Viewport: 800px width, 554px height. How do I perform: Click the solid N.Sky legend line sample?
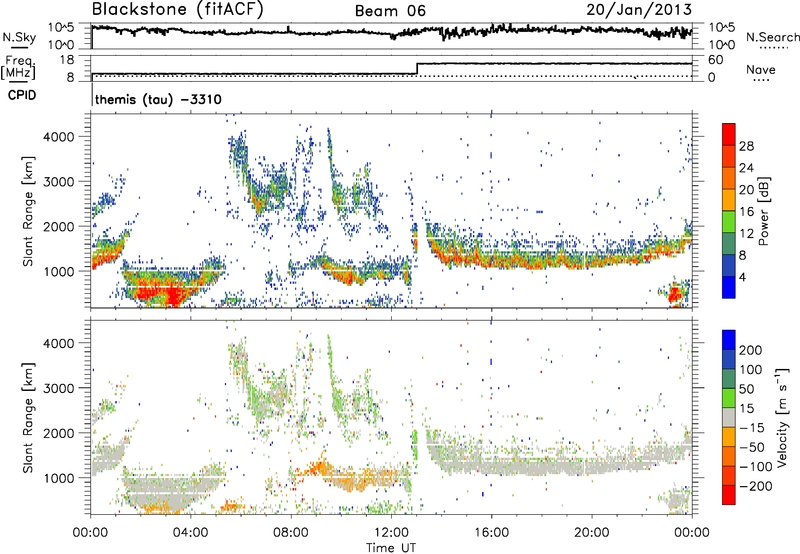pyautogui.click(x=19, y=47)
